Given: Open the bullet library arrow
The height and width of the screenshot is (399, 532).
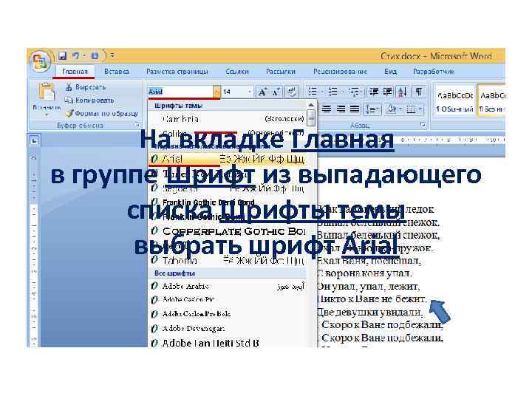Looking at the screenshot, I should click(x=321, y=92).
